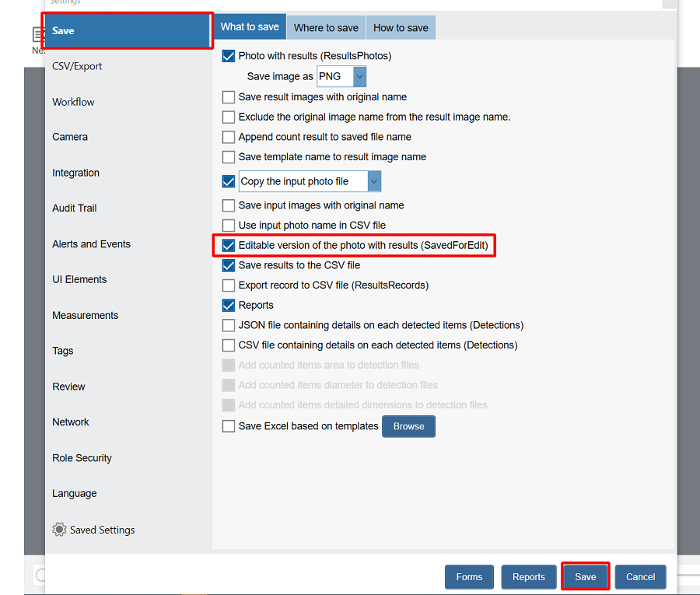Close the Settings dialog window
Viewport: 700px width, 595px height.
[669, 3]
